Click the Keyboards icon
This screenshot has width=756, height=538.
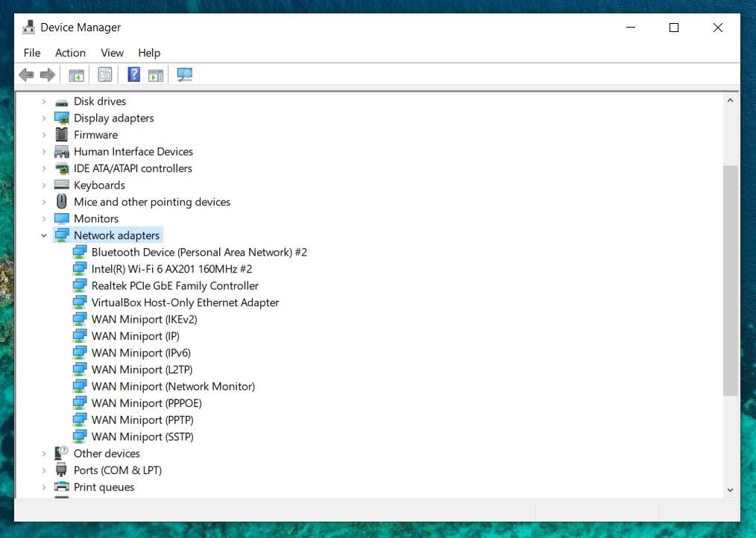tap(62, 185)
